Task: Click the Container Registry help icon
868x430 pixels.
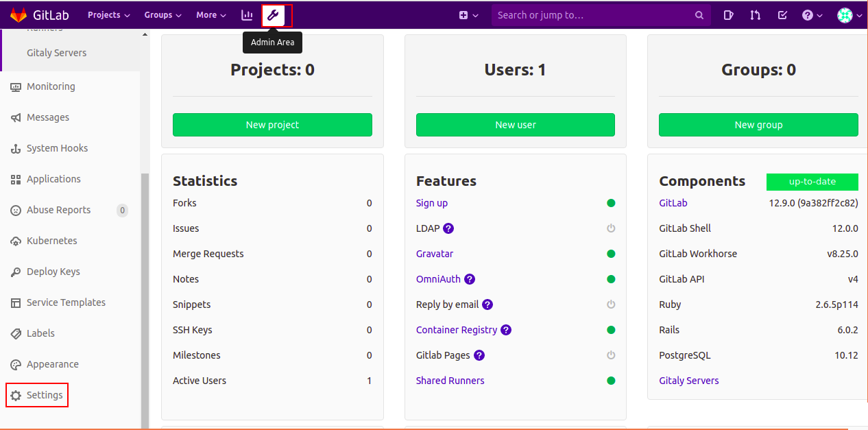Action: coord(506,330)
